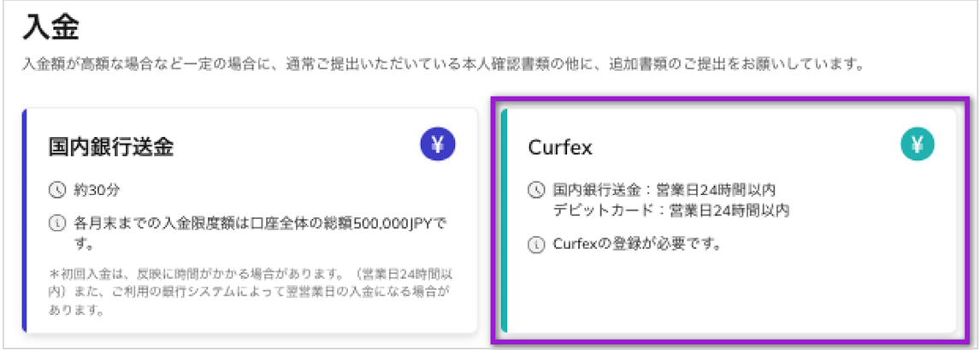Select the Curfex card title
Screen dimensions: 980x350
click(x=560, y=147)
